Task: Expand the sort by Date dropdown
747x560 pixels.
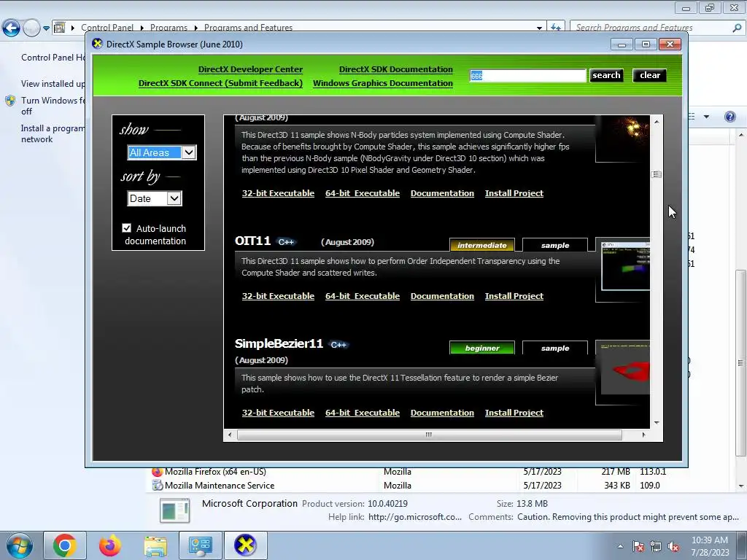Action: (174, 198)
